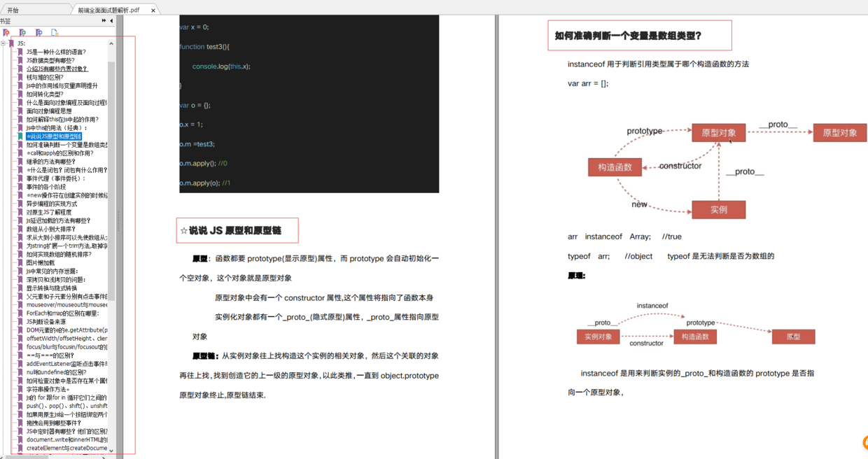This screenshot has width=868, height=459.
Task: Select the 前端全面面试题解析.pdf tab
Action: pos(108,10)
